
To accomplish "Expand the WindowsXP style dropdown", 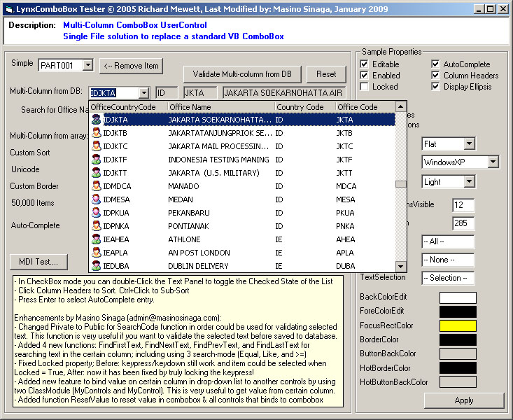I will [x=493, y=162].
